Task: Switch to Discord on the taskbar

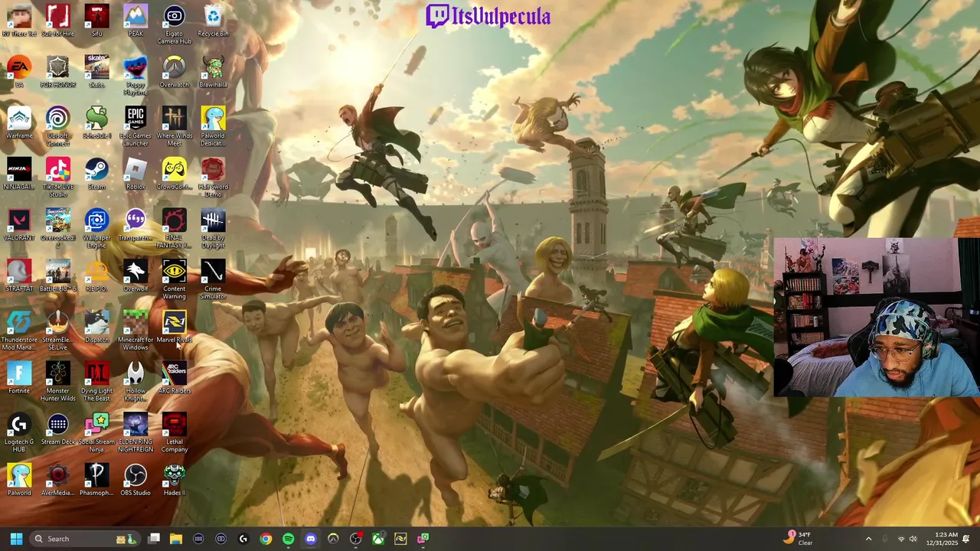Action: (310, 539)
